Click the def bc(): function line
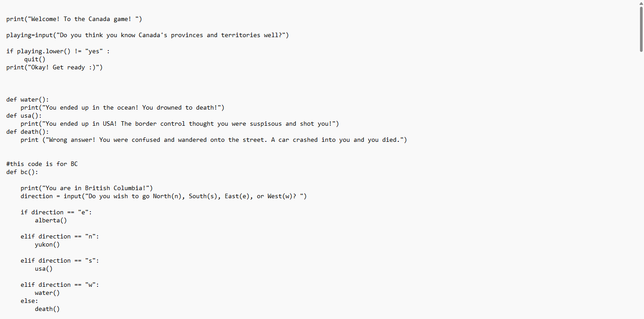The width and height of the screenshot is (644, 319). click(x=22, y=172)
